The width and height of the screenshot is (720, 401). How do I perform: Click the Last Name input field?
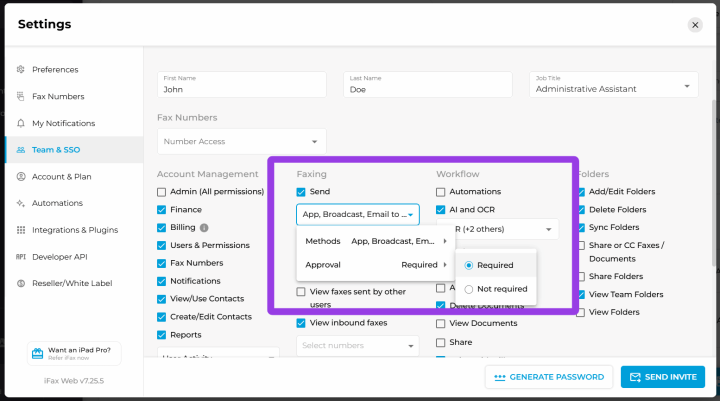pyautogui.click(x=430, y=89)
